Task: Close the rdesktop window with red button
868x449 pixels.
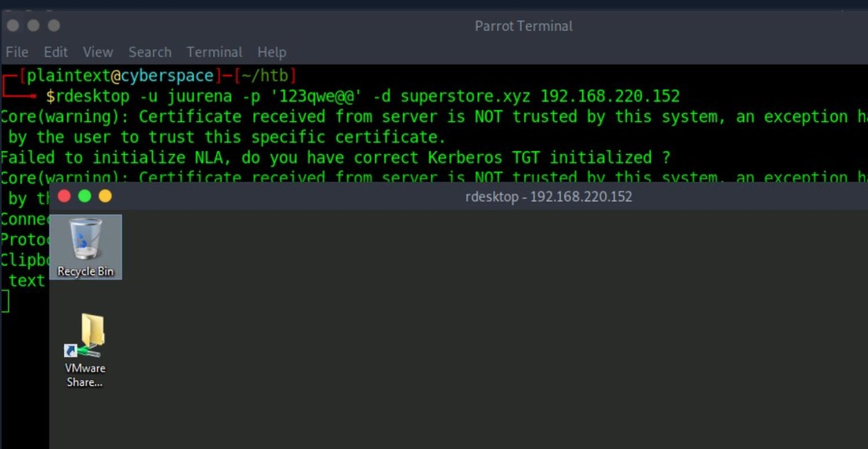Action: [x=64, y=196]
